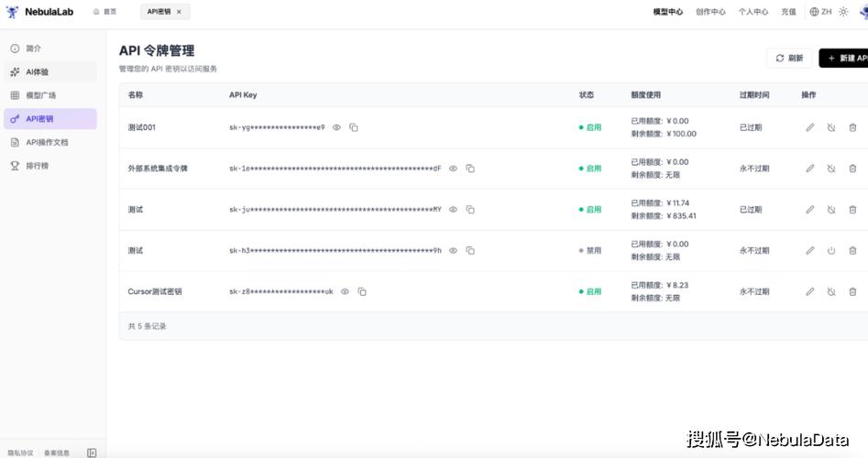Show the 外部系统集成令牌 key via eye icon
Image resolution: width=868 pixels, height=458 pixels.
(453, 169)
